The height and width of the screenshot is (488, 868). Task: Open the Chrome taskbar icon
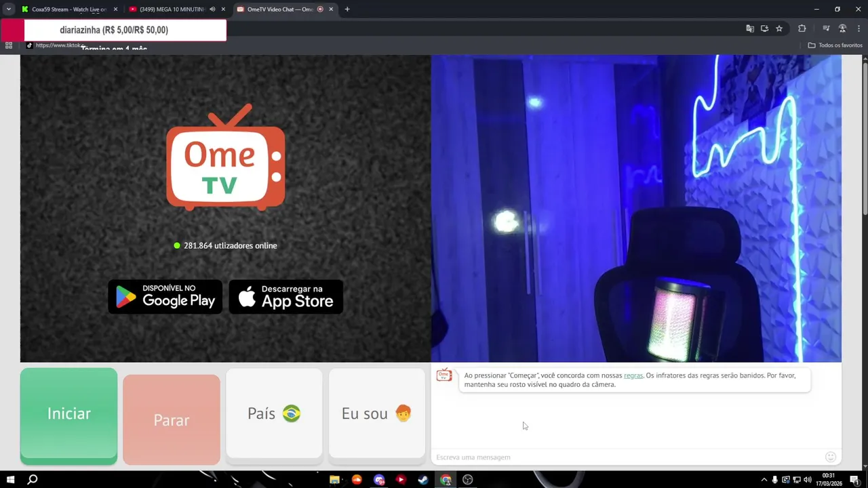(x=446, y=480)
